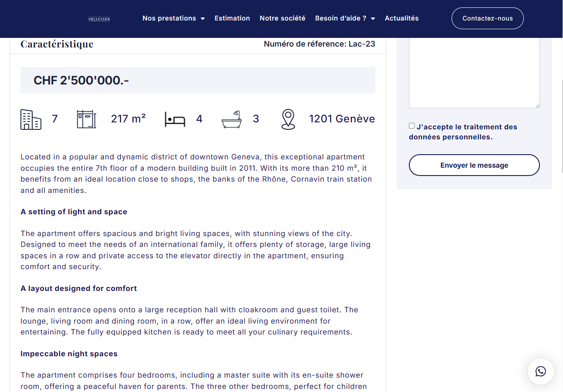Click the bedroom bed icon
Viewport: 563px width, 392px height.
pos(175,119)
